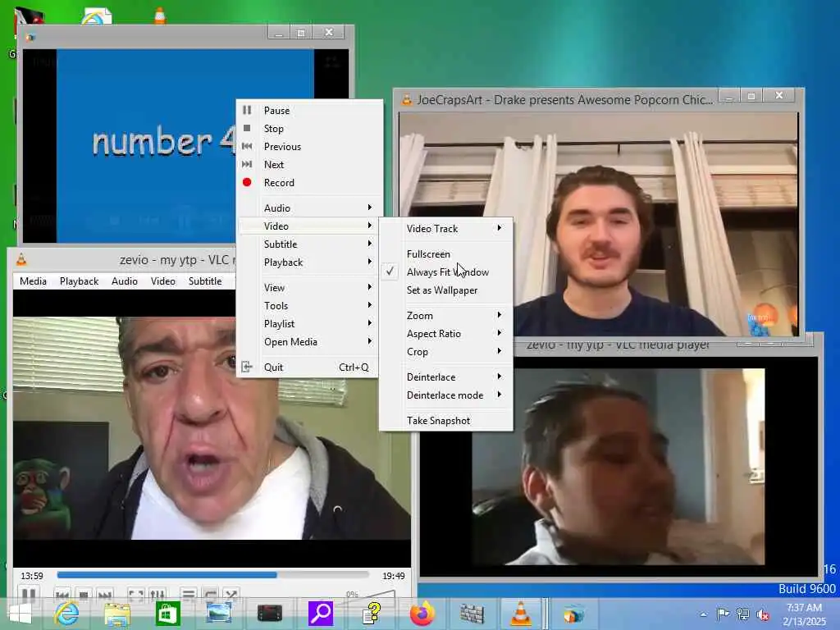Open the brick wall firewall taskbar icon
The image size is (840, 630).
click(472, 614)
